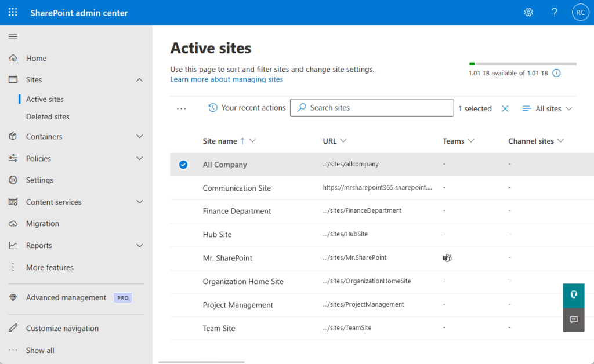Click the Policies sliders icon
Image resolution: width=594 pixels, height=364 pixels.
(13, 158)
